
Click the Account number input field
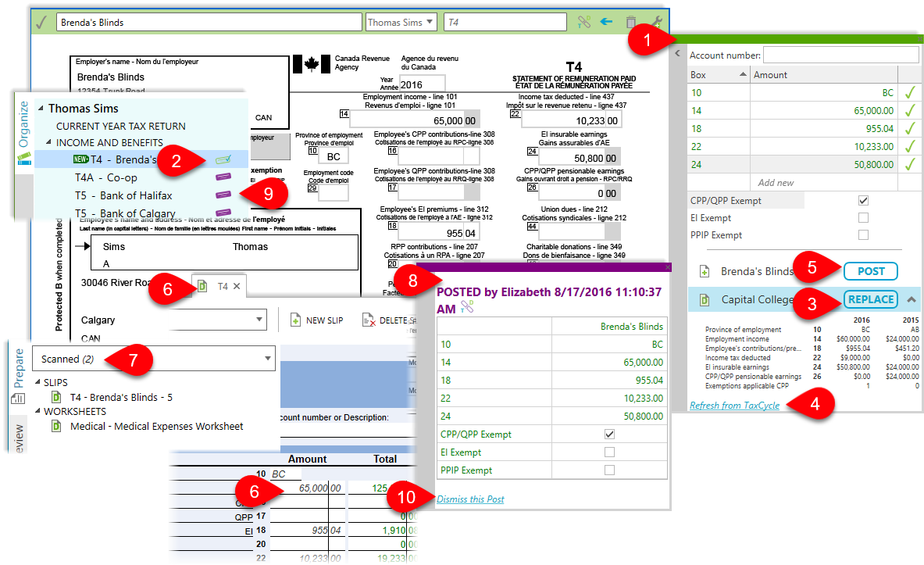pyautogui.click(x=841, y=55)
